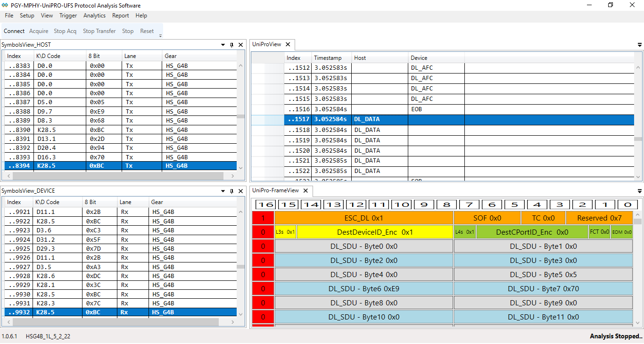644x344 pixels.
Task: Select the ESC_DL 0x1 orange field
Action: pyautogui.click(x=364, y=218)
